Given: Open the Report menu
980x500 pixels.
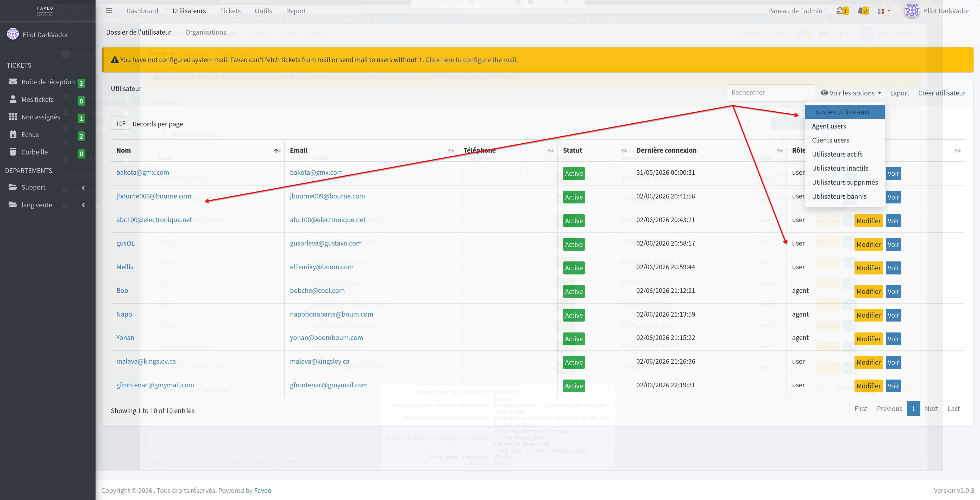Looking at the screenshot, I should click(296, 11).
